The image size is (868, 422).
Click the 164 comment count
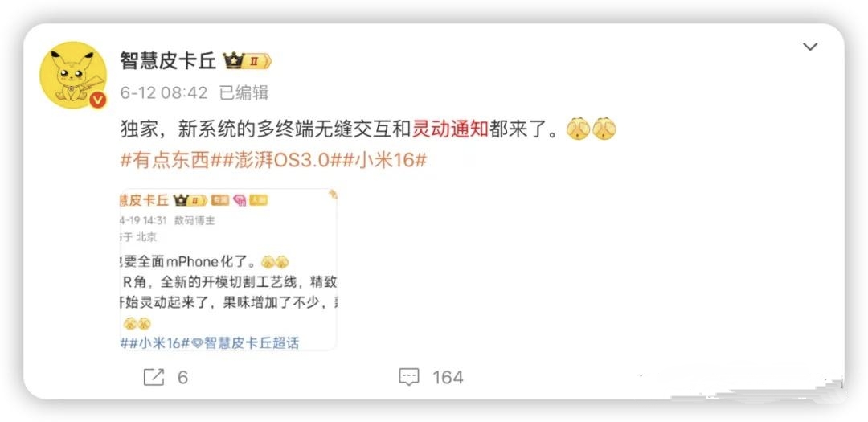(448, 378)
